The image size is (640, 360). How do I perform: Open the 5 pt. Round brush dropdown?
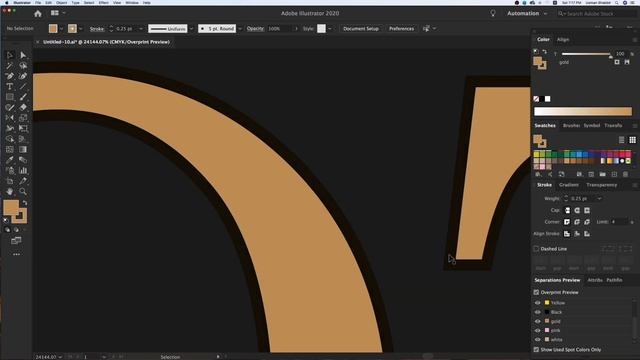tap(240, 29)
